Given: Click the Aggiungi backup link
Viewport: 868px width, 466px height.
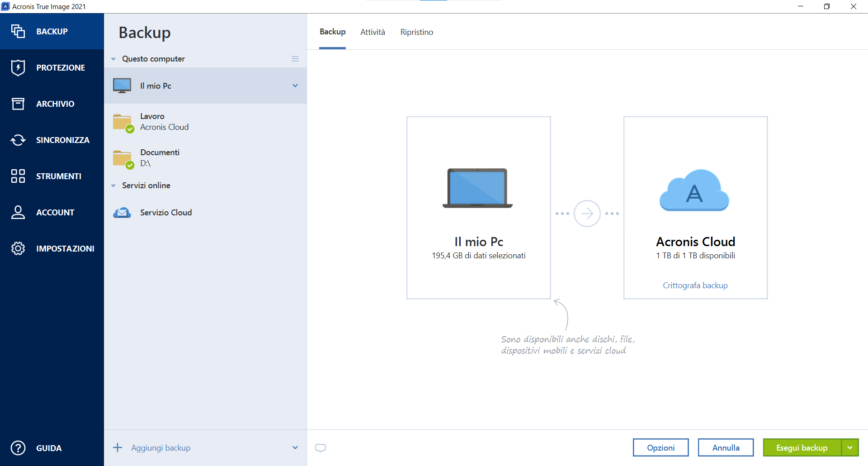Looking at the screenshot, I should tap(161, 447).
